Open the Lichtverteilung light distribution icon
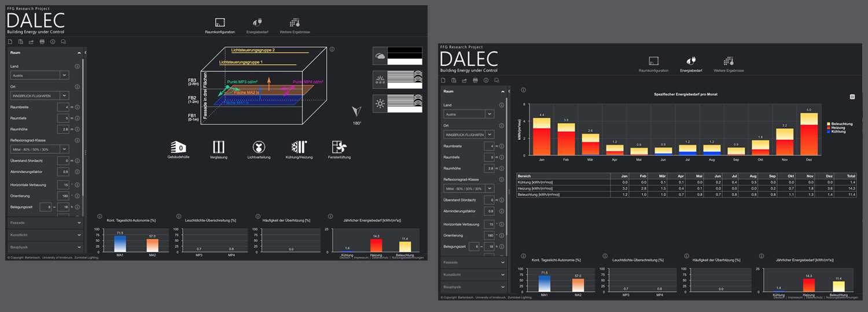This screenshot has width=868, height=312. (x=259, y=147)
